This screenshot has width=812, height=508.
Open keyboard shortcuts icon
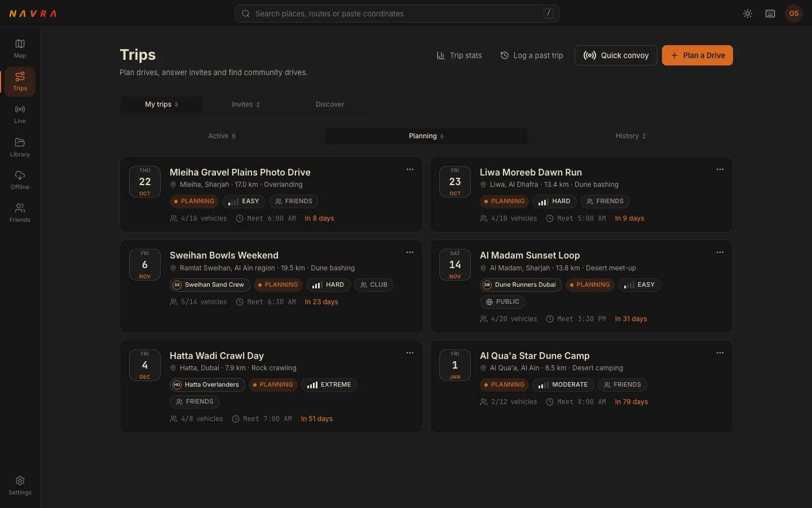point(770,14)
